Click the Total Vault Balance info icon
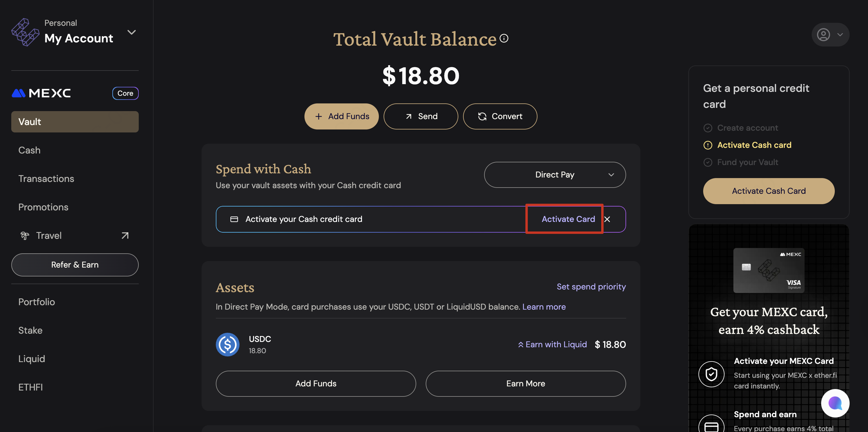The image size is (868, 432). 504,39
